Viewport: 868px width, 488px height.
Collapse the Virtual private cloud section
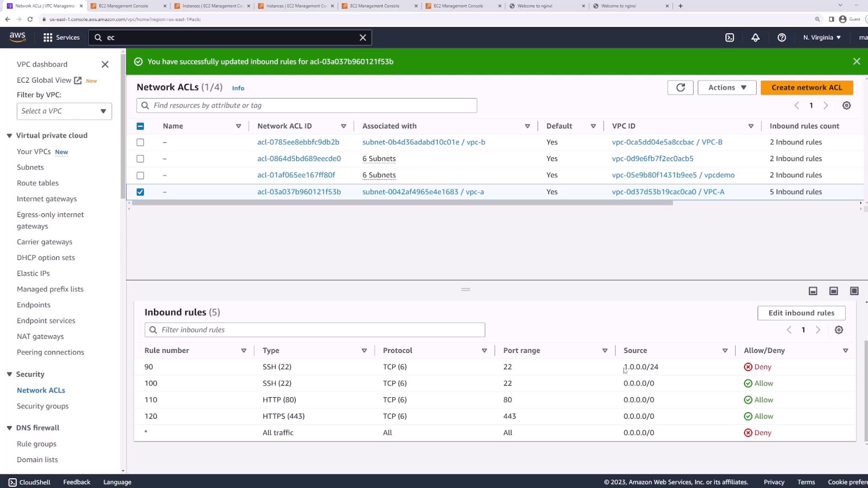click(x=9, y=136)
